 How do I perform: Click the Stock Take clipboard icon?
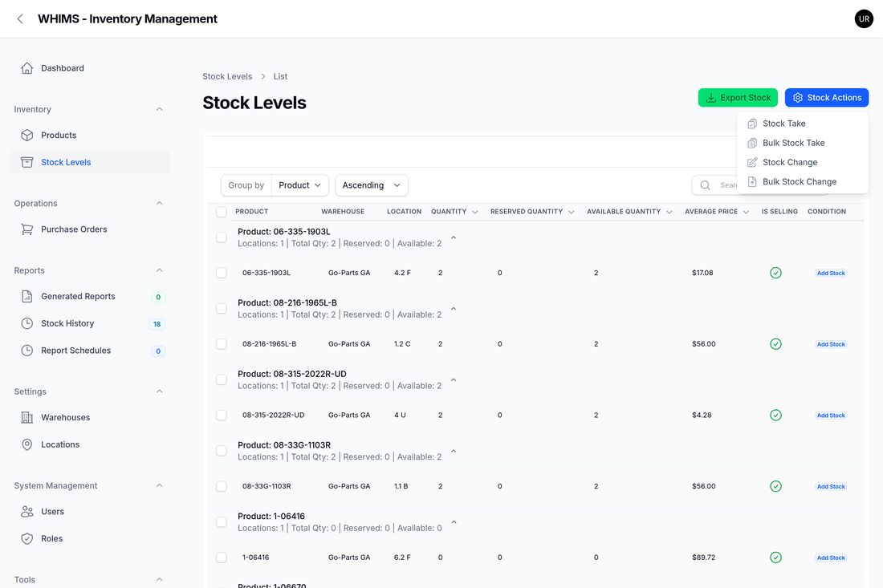point(752,124)
